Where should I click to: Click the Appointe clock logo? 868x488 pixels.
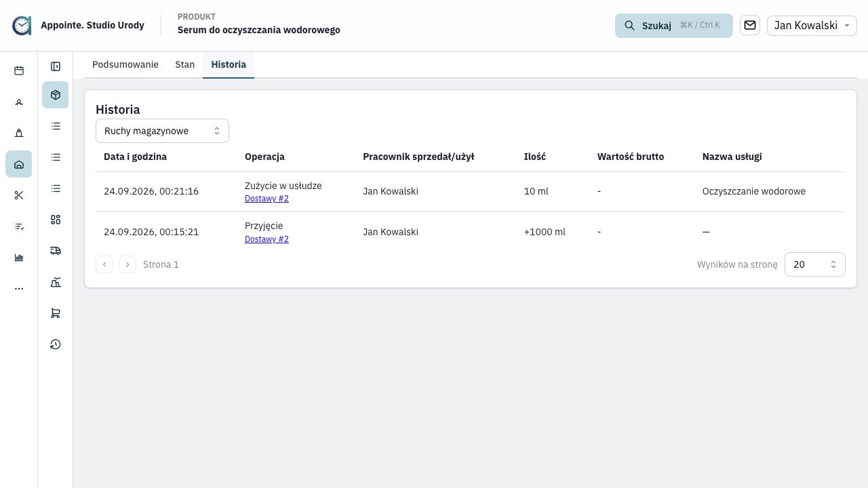(x=22, y=25)
